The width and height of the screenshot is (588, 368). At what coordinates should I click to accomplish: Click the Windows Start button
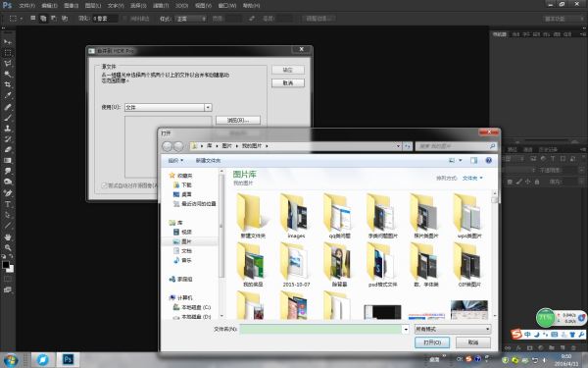10,360
